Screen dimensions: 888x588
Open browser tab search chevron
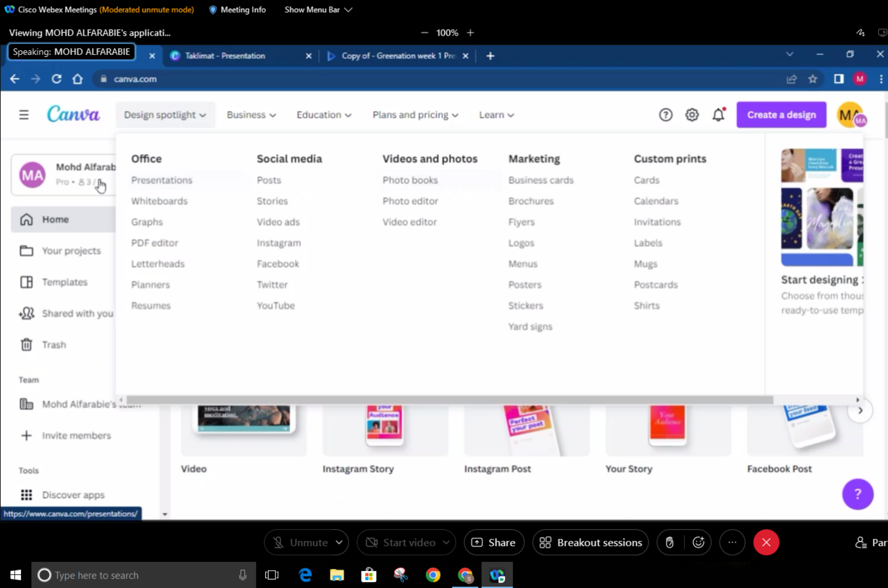pyautogui.click(x=790, y=54)
